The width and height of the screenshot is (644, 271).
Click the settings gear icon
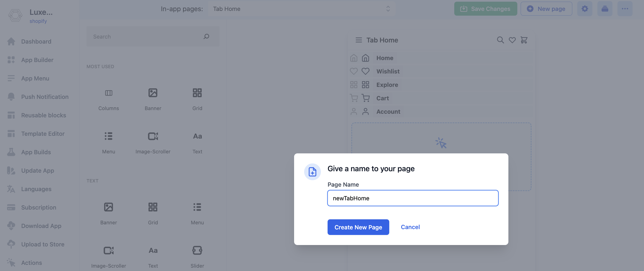click(585, 9)
